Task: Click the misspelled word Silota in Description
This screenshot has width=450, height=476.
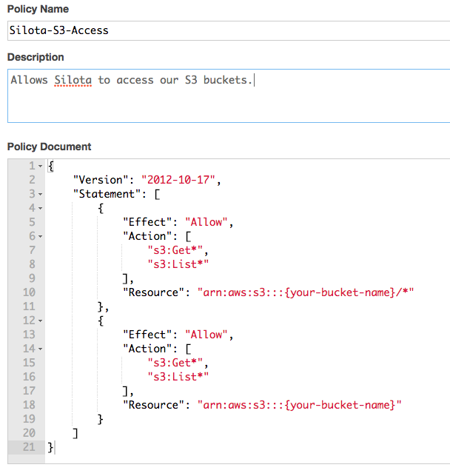Action: [x=73, y=80]
